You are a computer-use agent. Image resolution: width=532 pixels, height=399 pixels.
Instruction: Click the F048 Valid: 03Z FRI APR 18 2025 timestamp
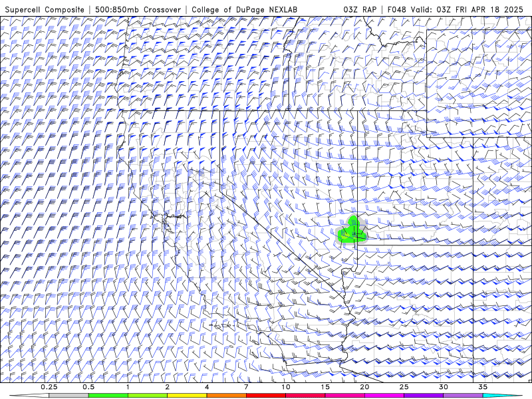tap(456, 10)
